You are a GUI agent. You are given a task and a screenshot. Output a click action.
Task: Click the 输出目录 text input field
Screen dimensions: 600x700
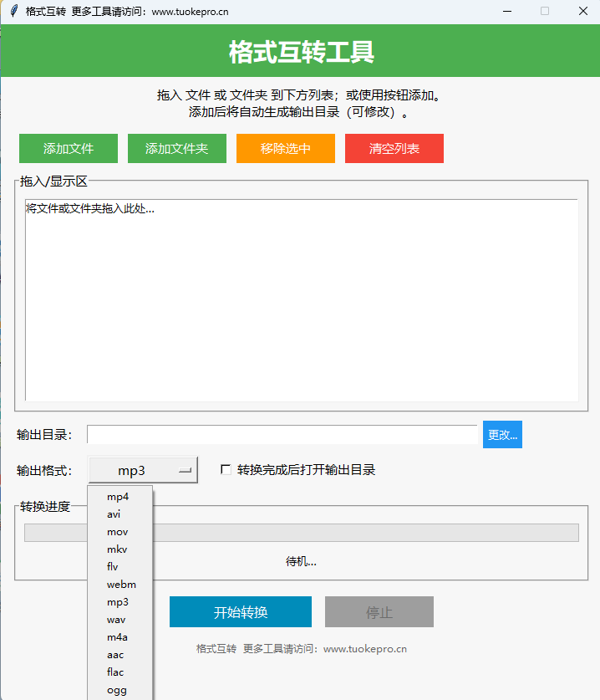click(x=282, y=435)
